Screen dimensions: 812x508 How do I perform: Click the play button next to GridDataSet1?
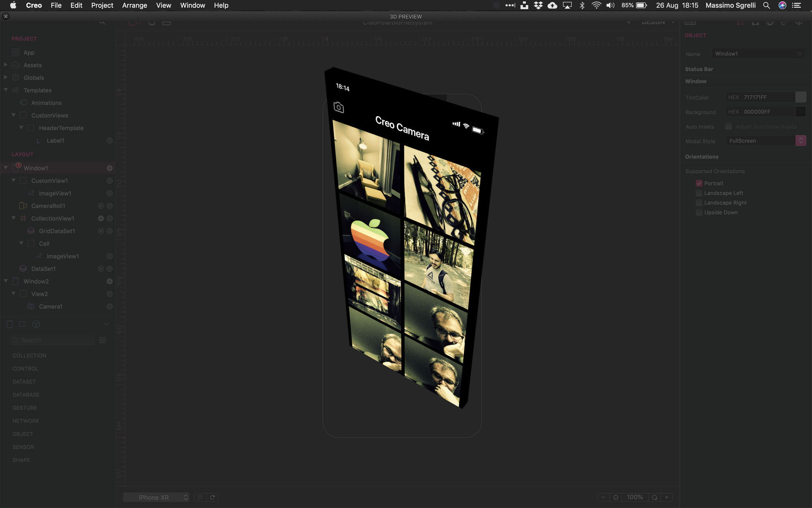[x=100, y=231]
